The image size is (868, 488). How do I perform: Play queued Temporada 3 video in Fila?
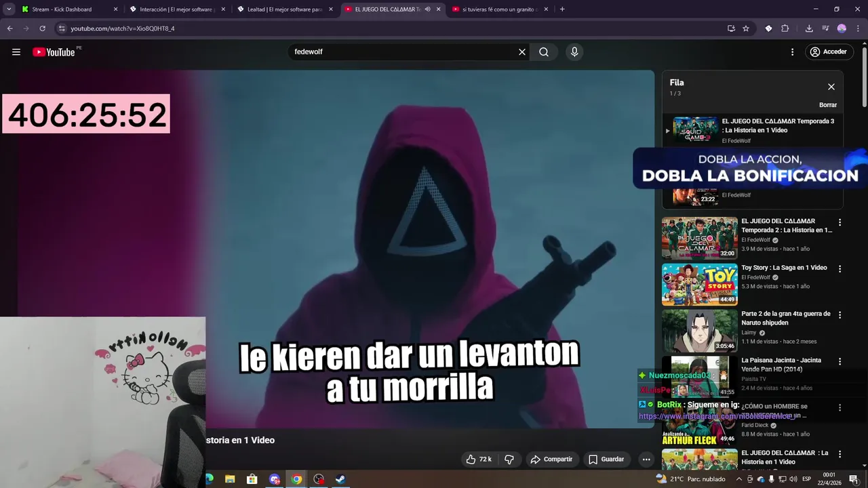coord(695,130)
